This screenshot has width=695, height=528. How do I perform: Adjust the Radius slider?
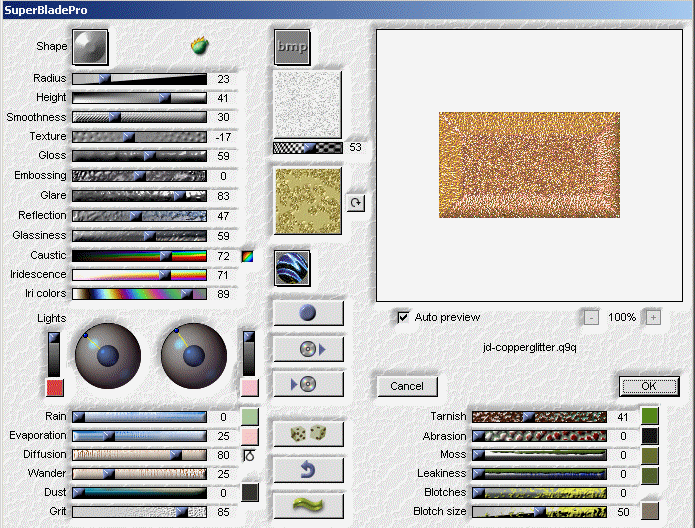tap(139, 79)
